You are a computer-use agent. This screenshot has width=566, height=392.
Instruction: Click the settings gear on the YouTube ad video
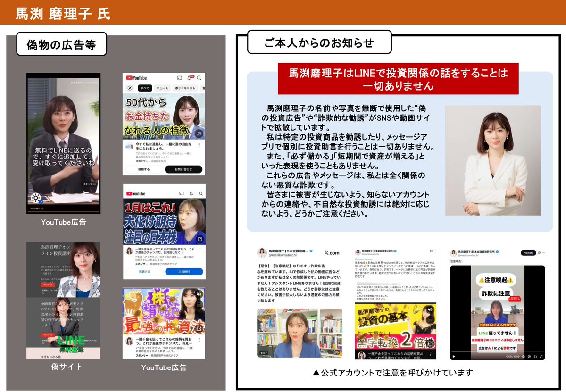36,198
